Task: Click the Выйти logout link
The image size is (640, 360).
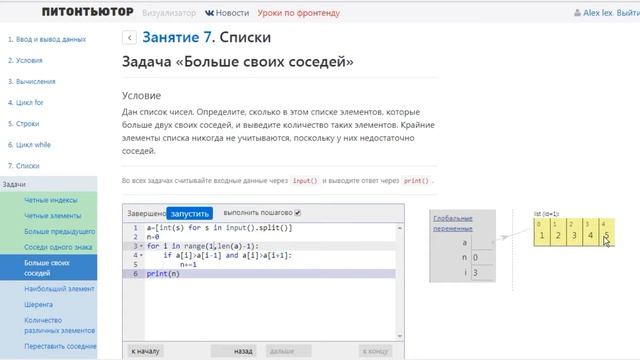Action: (x=628, y=13)
